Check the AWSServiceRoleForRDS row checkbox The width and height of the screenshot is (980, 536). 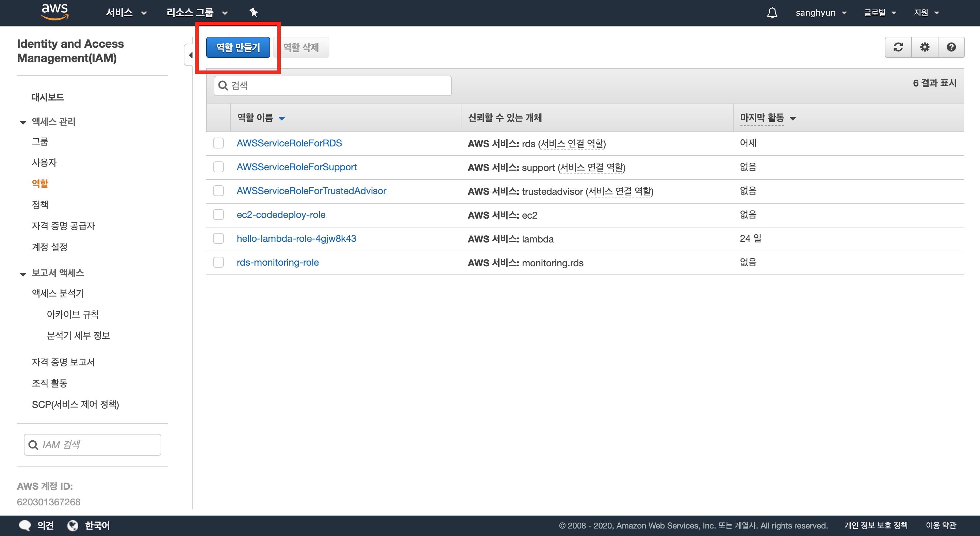(x=218, y=143)
